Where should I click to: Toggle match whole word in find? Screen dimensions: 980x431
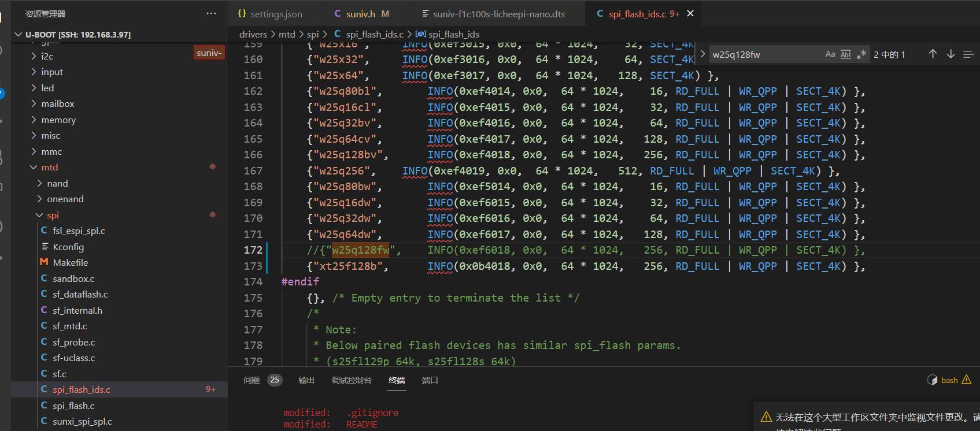tap(845, 54)
